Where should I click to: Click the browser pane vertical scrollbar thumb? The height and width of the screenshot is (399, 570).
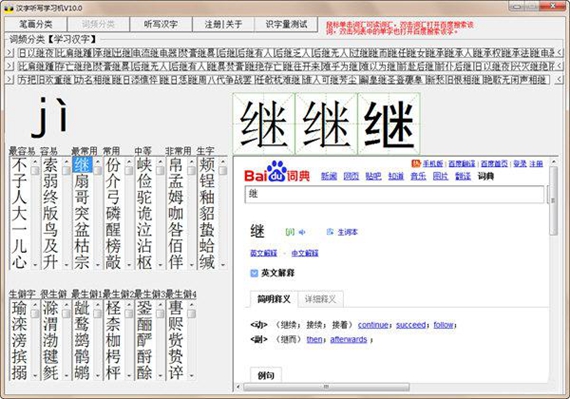[553, 201]
